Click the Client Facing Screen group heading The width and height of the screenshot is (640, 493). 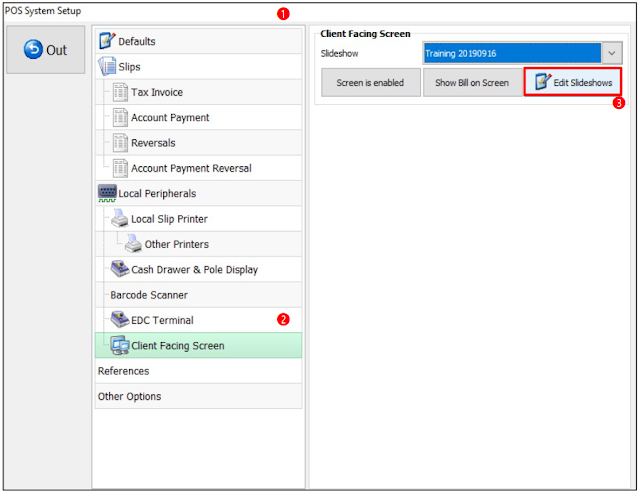[365, 33]
